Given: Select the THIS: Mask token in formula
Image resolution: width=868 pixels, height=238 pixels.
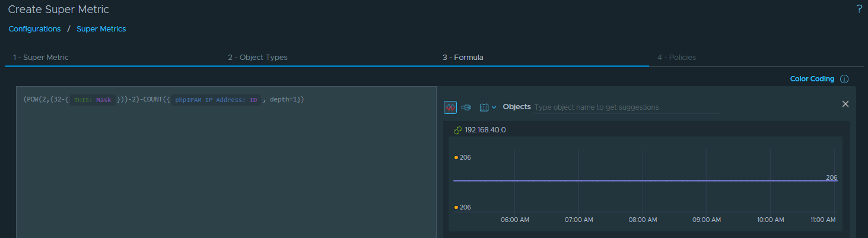Looking at the screenshot, I should [93, 100].
